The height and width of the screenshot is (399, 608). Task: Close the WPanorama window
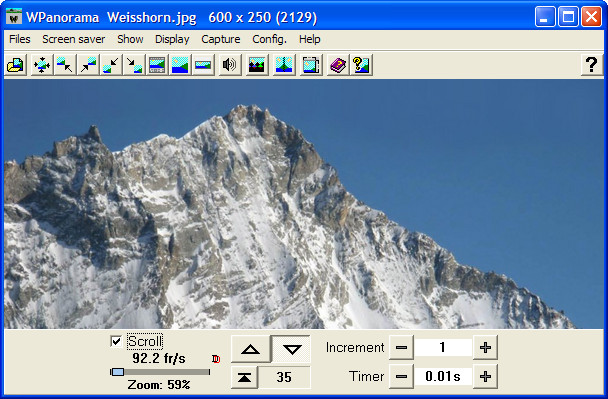(x=591, y=17)
